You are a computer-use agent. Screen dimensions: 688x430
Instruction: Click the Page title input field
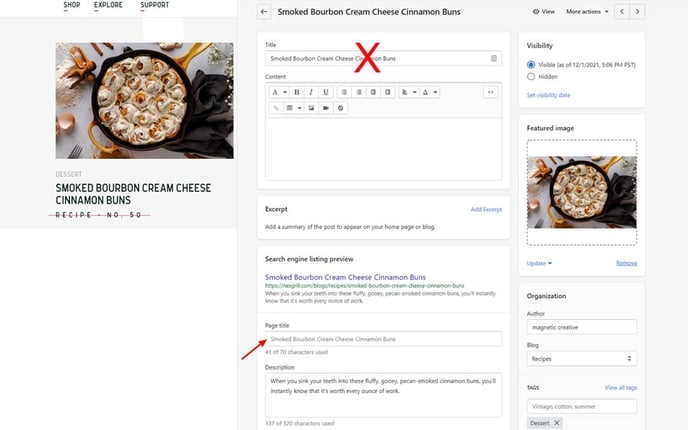click(x=383, y=339)
